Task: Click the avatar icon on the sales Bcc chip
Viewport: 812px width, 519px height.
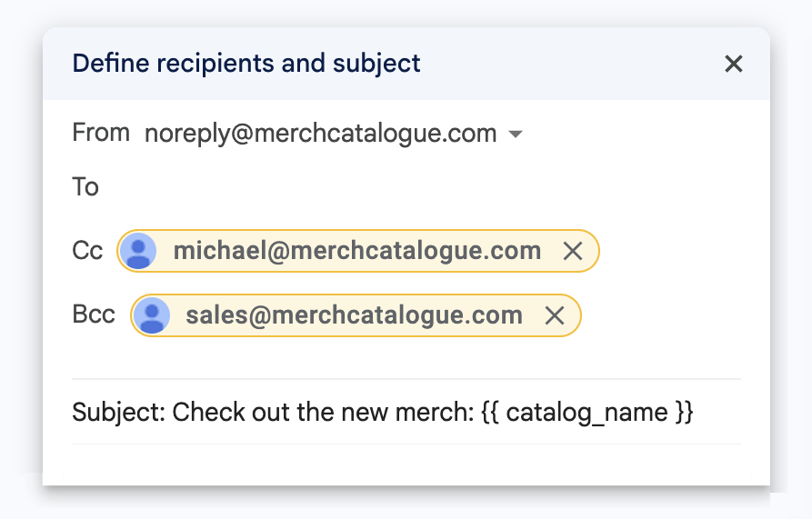Action: click(152, 315)
